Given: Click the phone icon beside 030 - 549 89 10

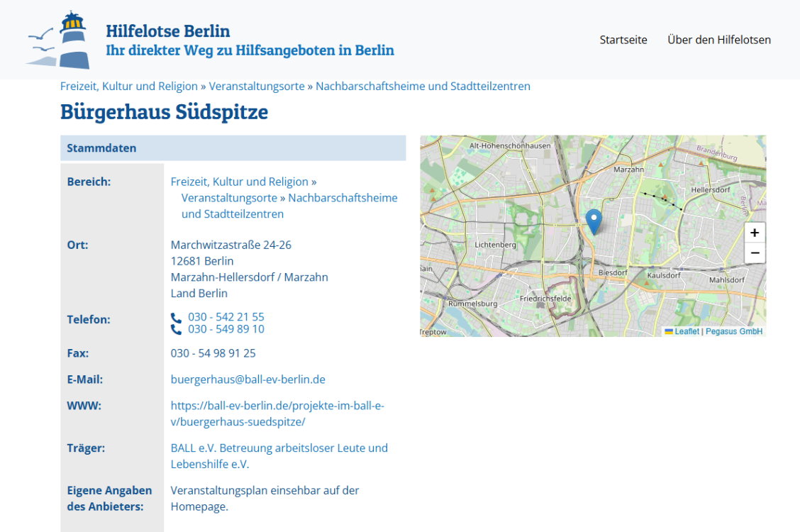Looking at the screenshot, I should (x=176, y=329).
